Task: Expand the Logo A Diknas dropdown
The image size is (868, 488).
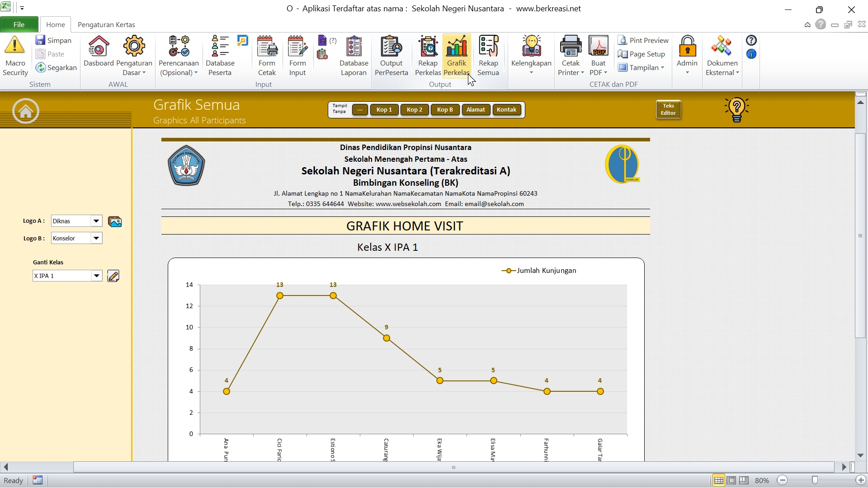Action: point(96,221)
